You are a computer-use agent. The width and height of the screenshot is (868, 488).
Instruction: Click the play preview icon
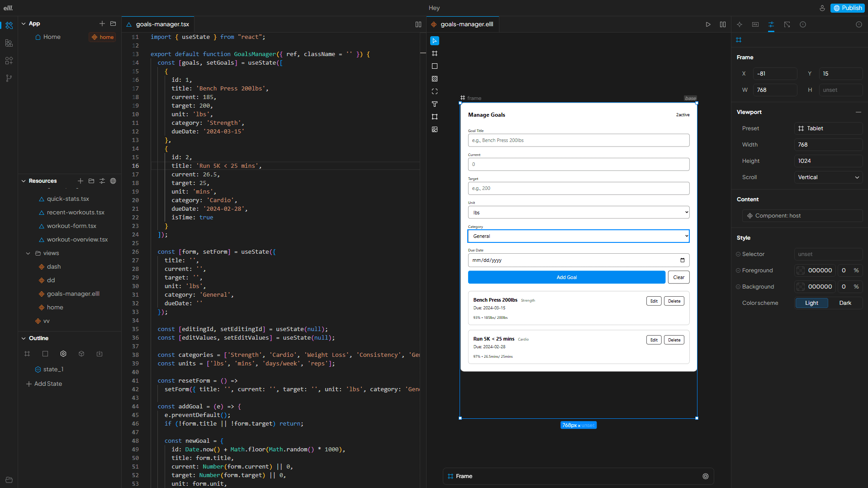click(x=708, y=24)
